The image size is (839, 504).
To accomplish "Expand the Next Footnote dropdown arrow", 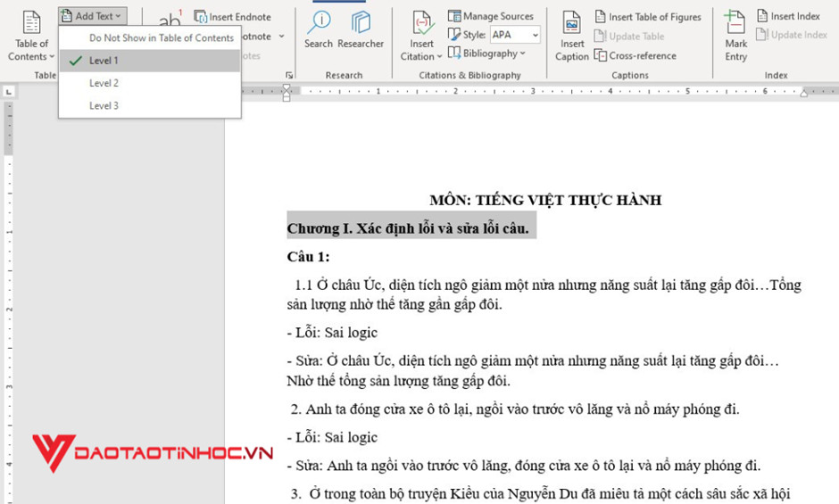I will click(281, 37).
